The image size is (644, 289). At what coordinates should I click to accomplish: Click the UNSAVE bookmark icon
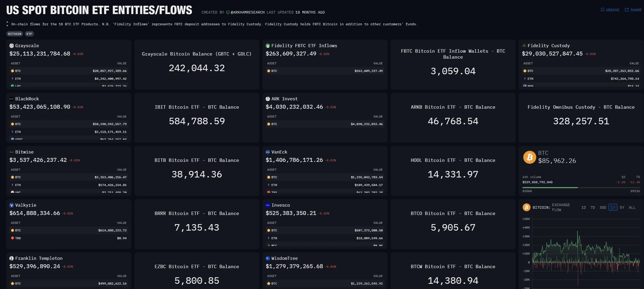pyautogui.click(x=602, y=10)
